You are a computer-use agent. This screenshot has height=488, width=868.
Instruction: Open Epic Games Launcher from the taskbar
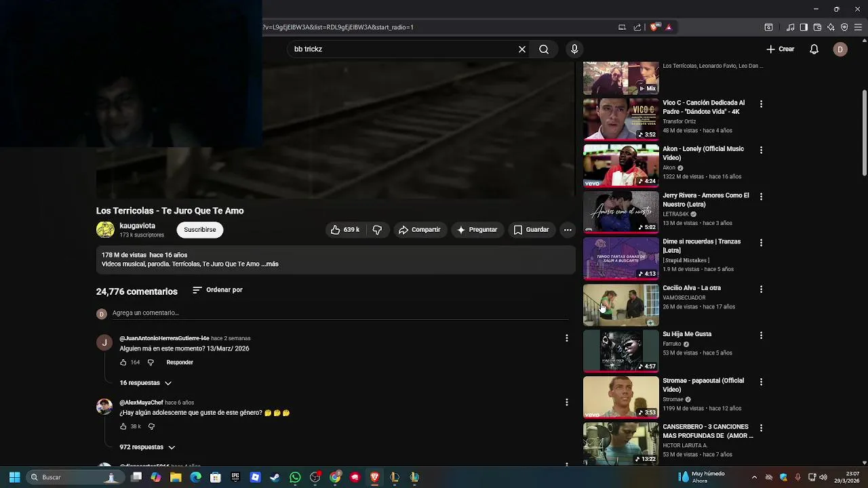tap(235, 477)
